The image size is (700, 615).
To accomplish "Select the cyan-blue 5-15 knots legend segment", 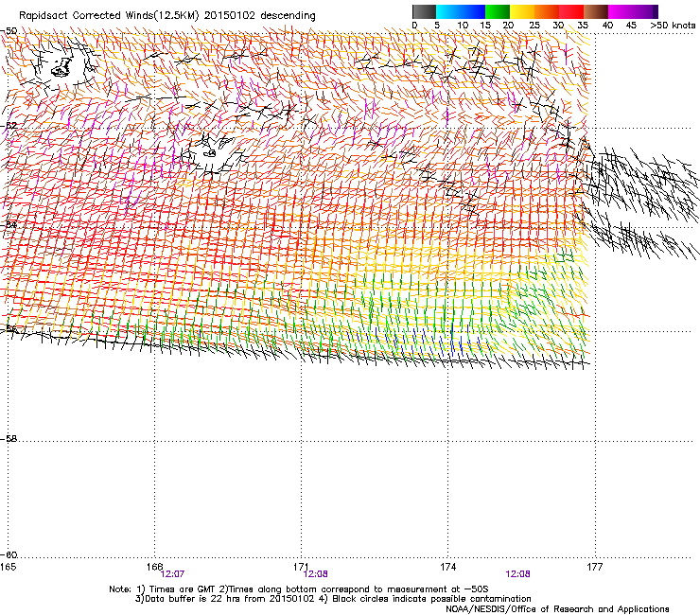I will (461, 11).
